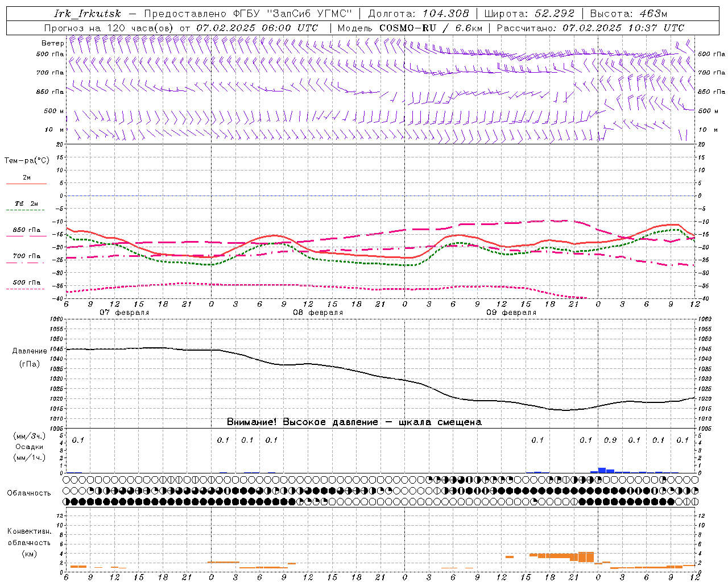This screenshot has height=582, width=728.
Task: Click the 'Облачность' cloud cover label
Action: 29,493
